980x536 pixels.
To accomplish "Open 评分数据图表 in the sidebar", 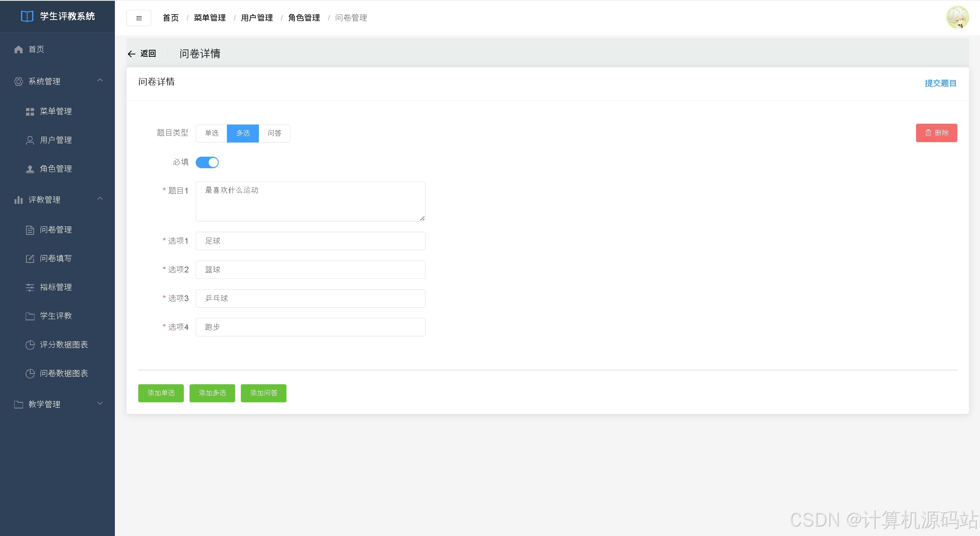I will (57, 345).
